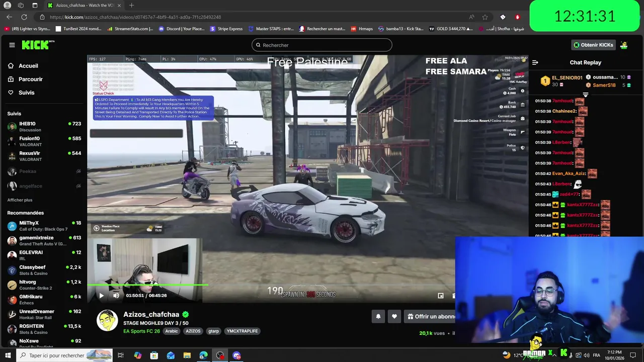Click Evan_Aka_Aziz username in chat
Viewport: 644px width, 362px height.
pos(569,173)
